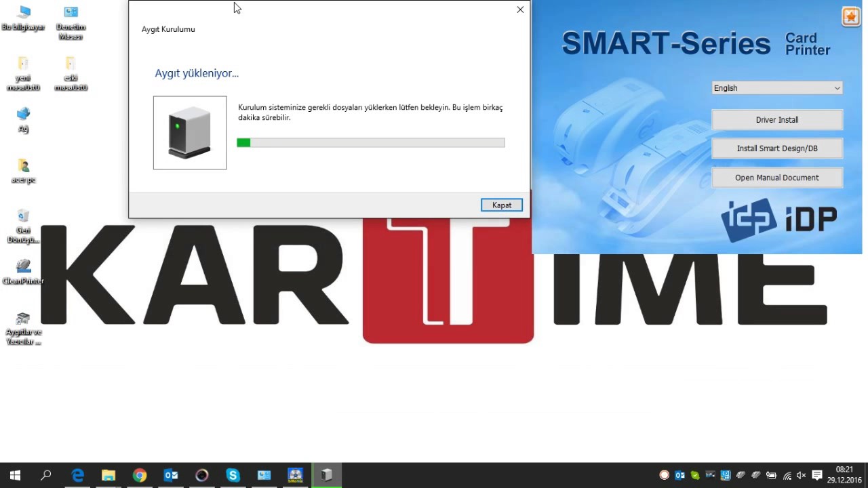Click the orange star icon in installer corner

coord(851,17)
